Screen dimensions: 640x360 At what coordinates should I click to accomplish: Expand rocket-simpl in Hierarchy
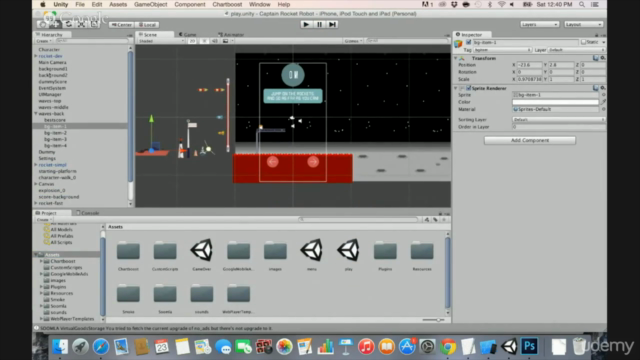(x=36, y=165)
